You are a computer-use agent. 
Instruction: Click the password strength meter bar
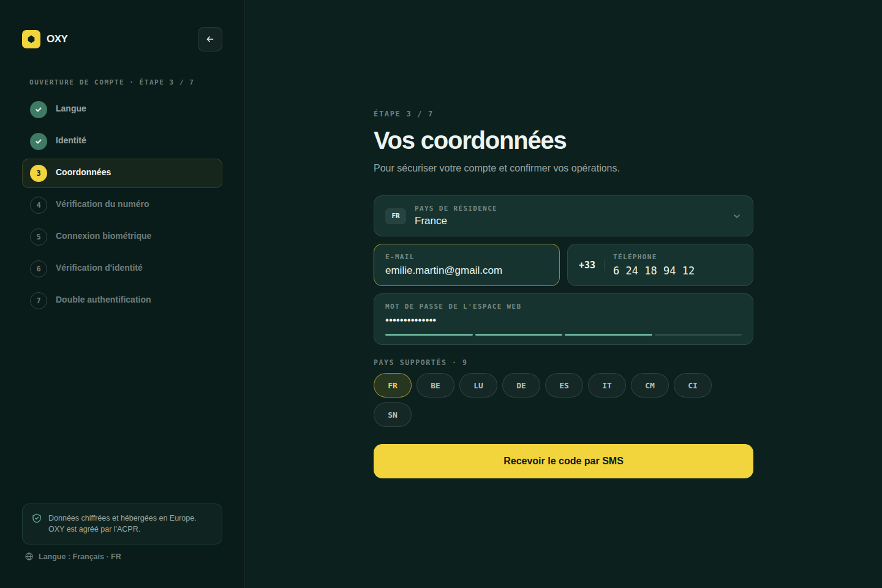[x=563, y=334]
